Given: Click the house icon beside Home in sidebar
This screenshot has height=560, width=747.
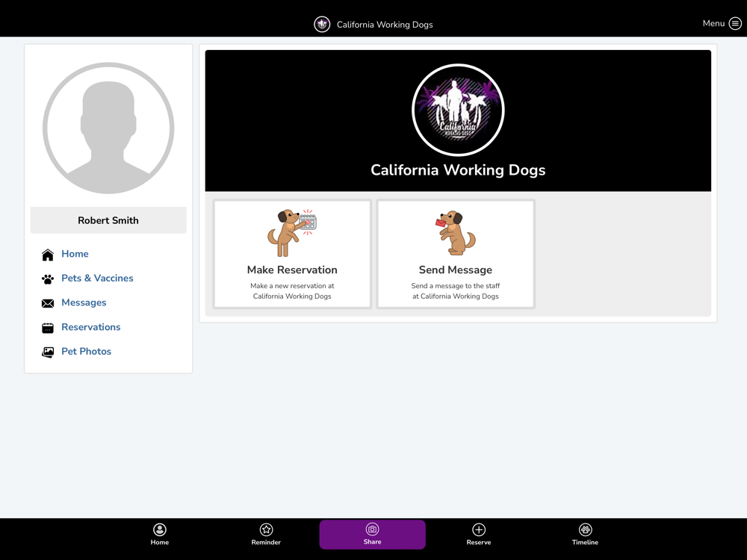Looking at the screenshot, I should [48, 255].
